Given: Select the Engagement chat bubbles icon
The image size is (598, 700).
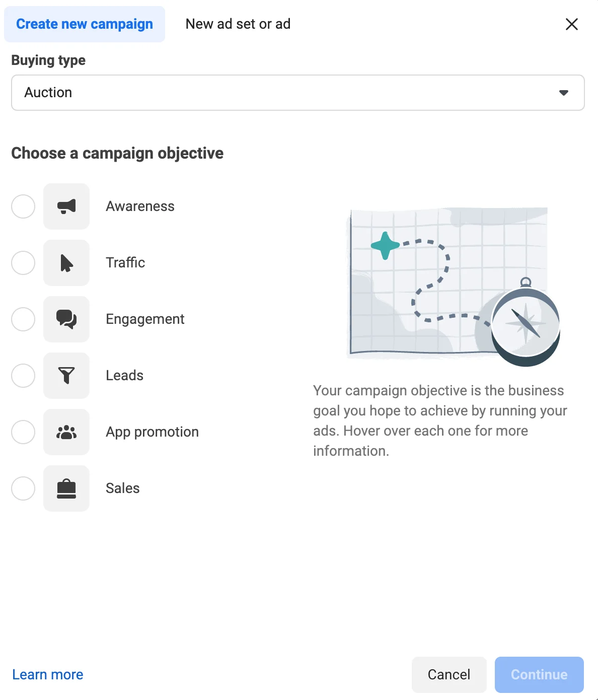Looking at the screenshot, I should click(66, 319).
